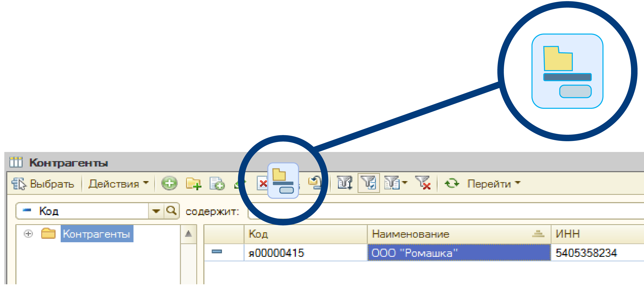Toggle filter by current value funnel
Viewport: 644px width, 308px height.
[x=368, y=183]
